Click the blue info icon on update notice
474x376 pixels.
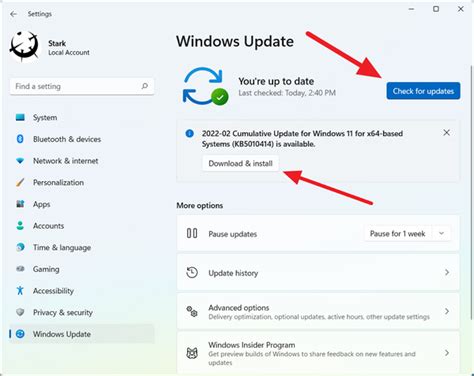(x=189, y=134)
